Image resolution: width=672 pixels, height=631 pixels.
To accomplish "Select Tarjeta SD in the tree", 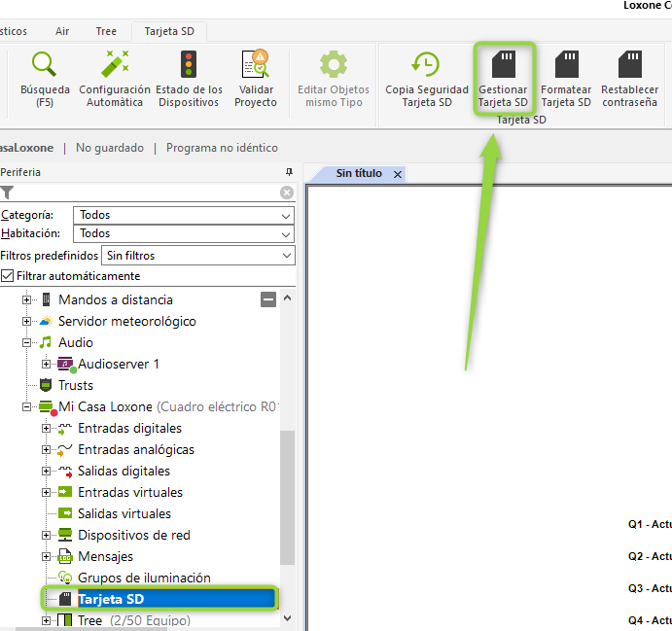I will [x=111, y=599].
